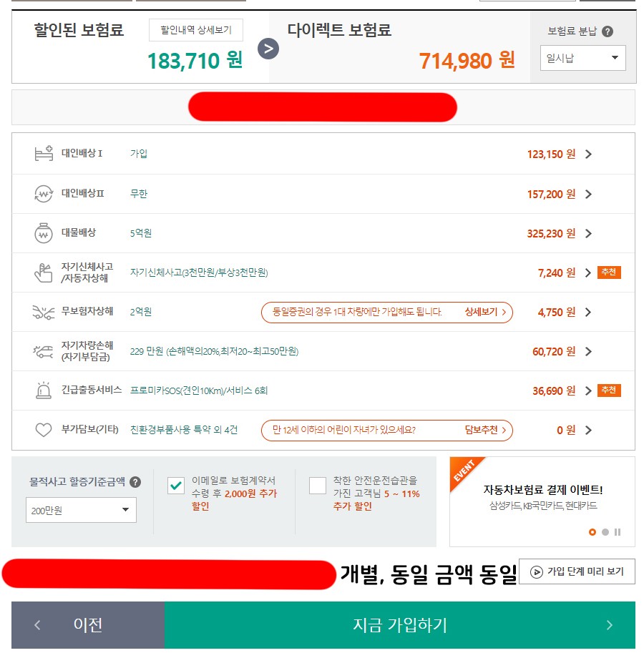Click the 157,200 원 premium amount
Screen dimensions: 644x663
[x=551, y=194]
